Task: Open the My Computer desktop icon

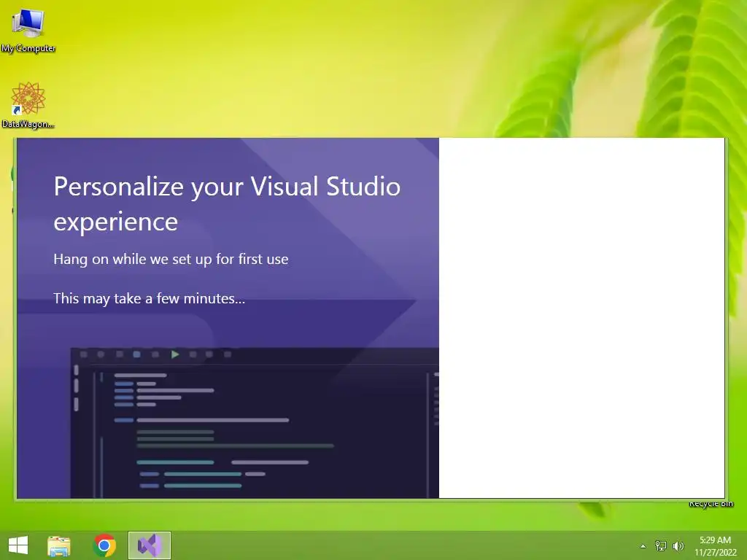Action: 28,30
